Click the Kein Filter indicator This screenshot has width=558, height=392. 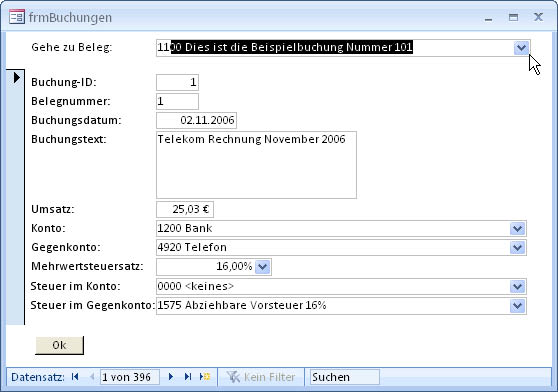point(261,377)
